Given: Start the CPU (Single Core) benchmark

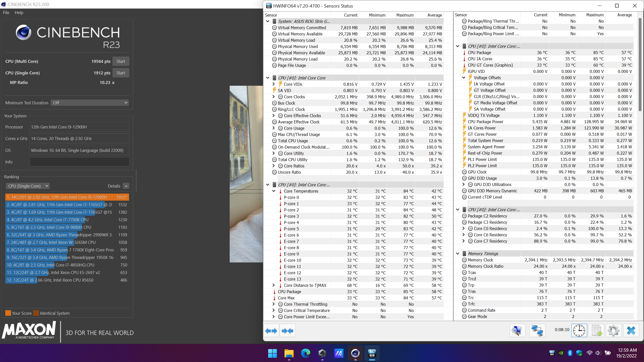Looking at the screenshot, I should pyautogui.click(x=121, y=73).
